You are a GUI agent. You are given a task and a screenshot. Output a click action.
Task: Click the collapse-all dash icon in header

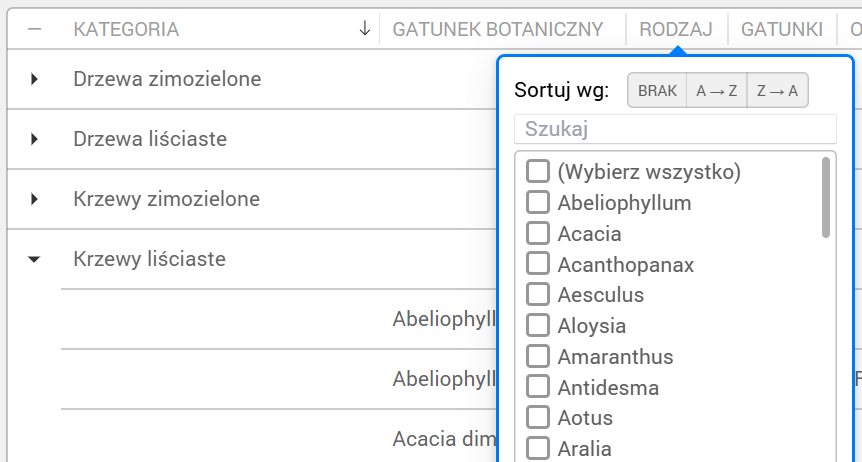(x=35, y=29)
